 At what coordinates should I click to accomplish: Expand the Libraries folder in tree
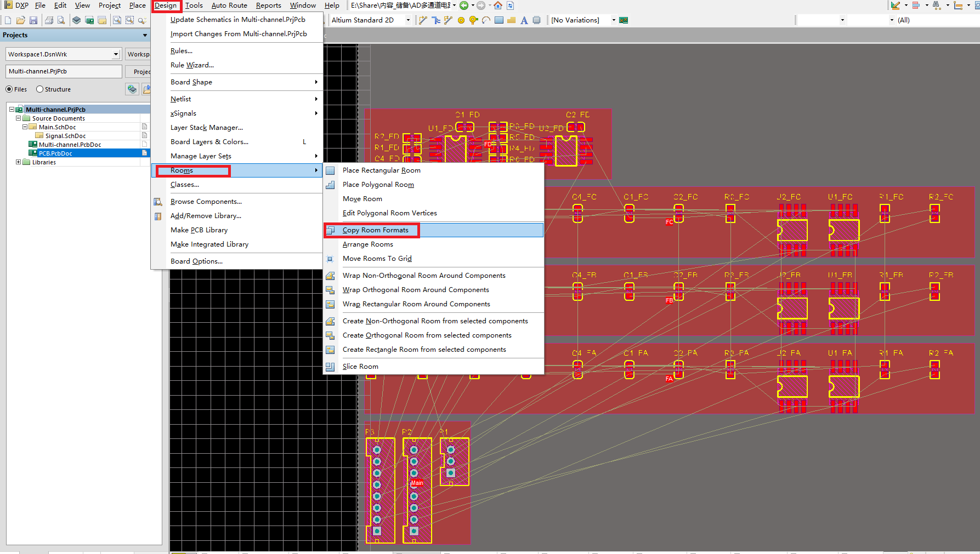click(18, 162)
